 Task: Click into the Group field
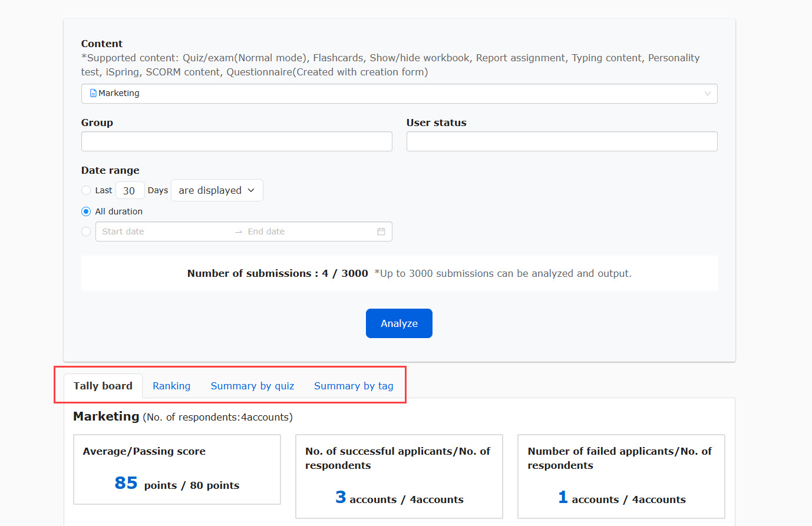pos(236,141)
